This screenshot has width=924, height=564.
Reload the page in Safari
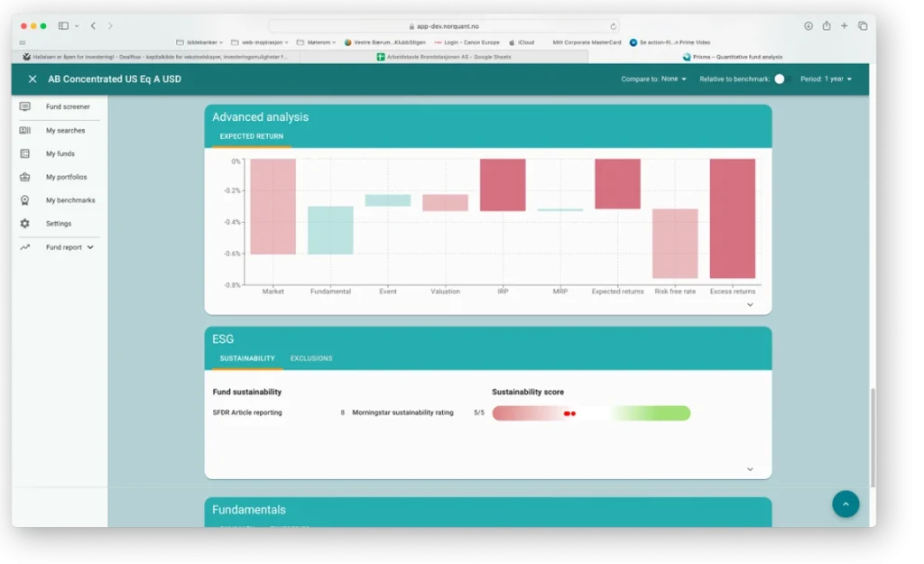(x=614, y=26)
